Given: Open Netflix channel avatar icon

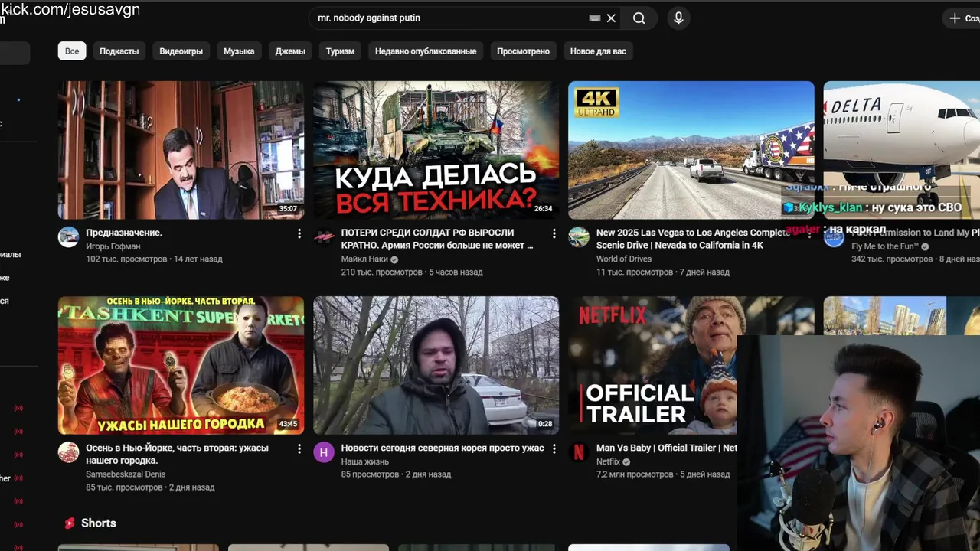Looking at the screenshot, I should (x=578, y=452).
